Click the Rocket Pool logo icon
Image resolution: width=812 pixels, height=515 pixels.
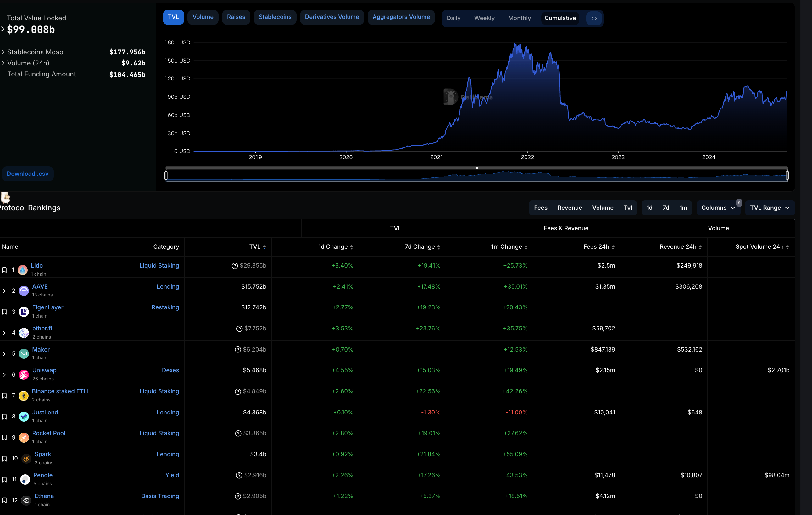(x=24, y=437)
